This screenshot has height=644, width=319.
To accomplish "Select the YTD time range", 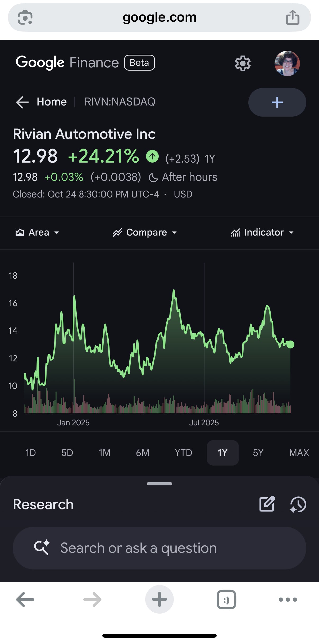I will click(x=183, y=453).
